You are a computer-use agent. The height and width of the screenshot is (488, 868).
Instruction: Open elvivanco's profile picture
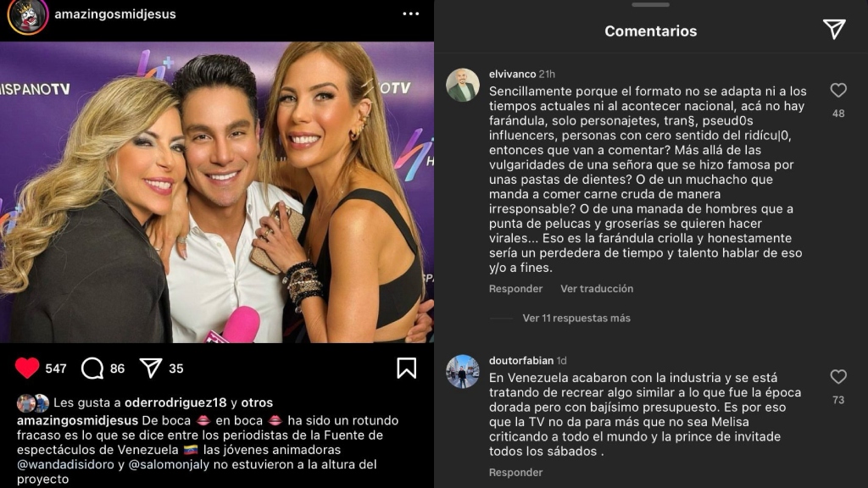coord(463,86)
